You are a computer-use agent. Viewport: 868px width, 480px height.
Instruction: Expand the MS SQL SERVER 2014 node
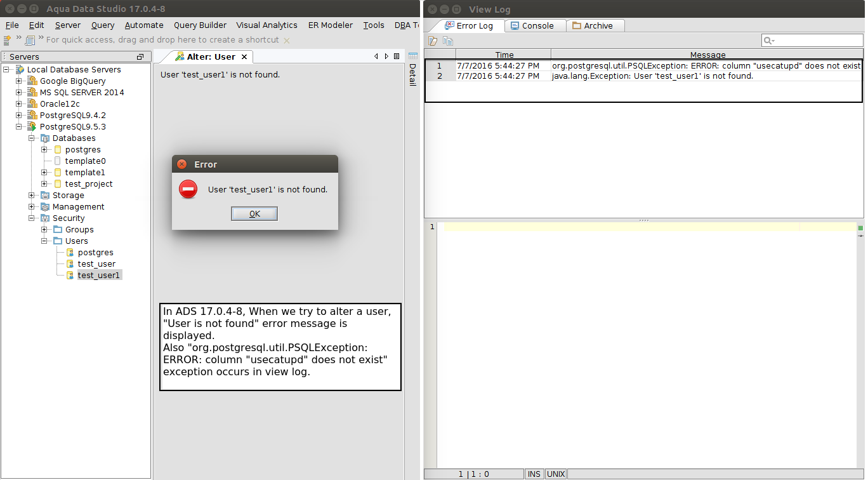[19, 93]
